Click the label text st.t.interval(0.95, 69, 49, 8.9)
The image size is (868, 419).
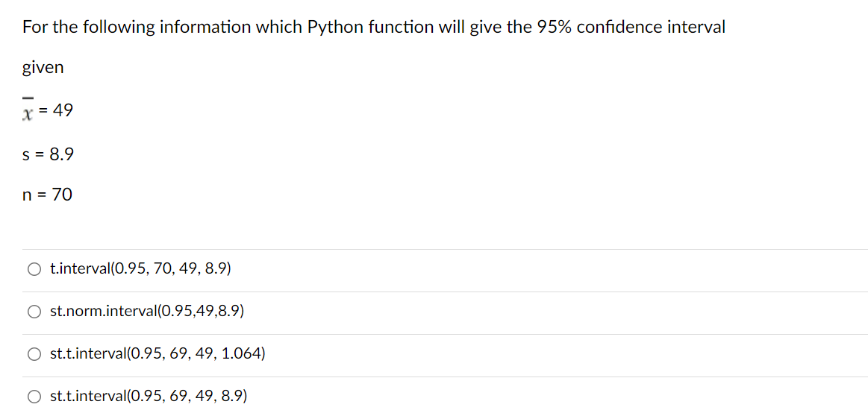149,396
